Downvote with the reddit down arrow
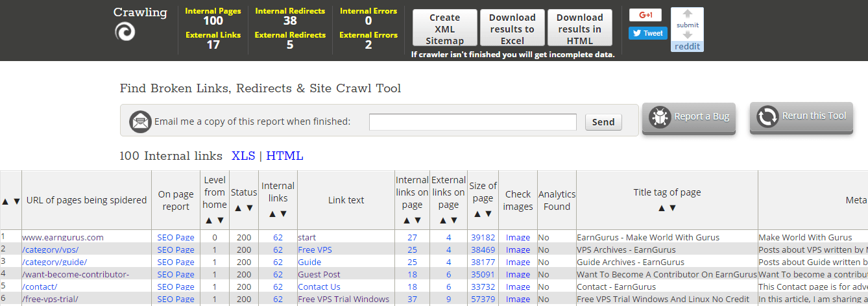Image resolution: width=868 pixels, height=306 pixels. pyautogui.click(x=688, y=34)
